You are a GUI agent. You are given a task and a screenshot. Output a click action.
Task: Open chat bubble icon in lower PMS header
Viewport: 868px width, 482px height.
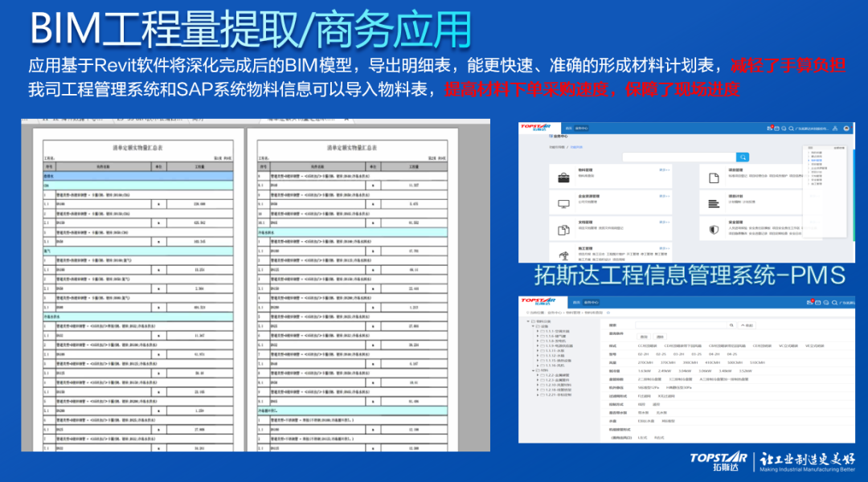(x=826, y=303)
